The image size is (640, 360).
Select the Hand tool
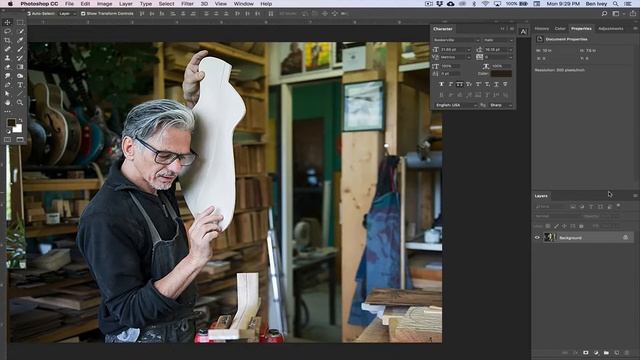pos(7,102)
